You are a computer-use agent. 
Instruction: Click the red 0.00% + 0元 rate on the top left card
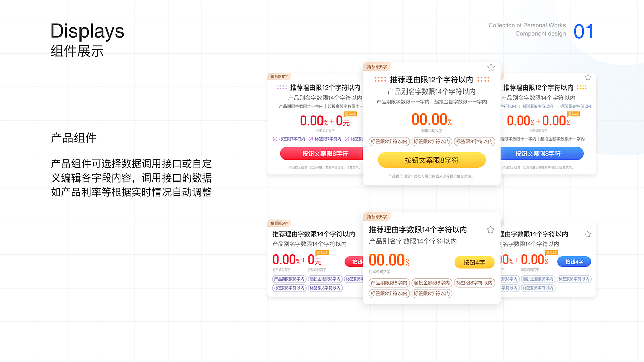pyautogui.click(x=325, y=121)
